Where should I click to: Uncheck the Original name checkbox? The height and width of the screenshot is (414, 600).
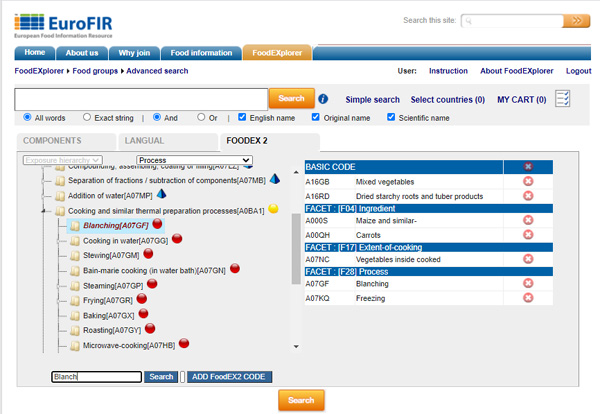[x=317, y=117]
